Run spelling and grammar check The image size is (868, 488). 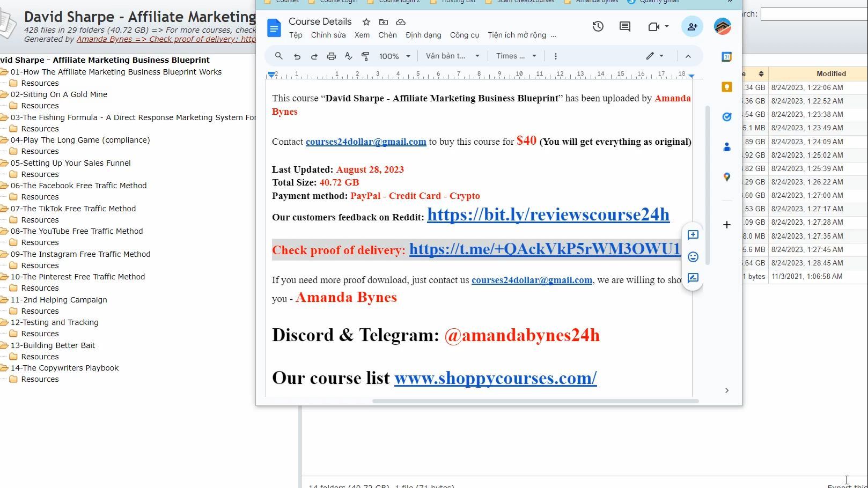349,56
